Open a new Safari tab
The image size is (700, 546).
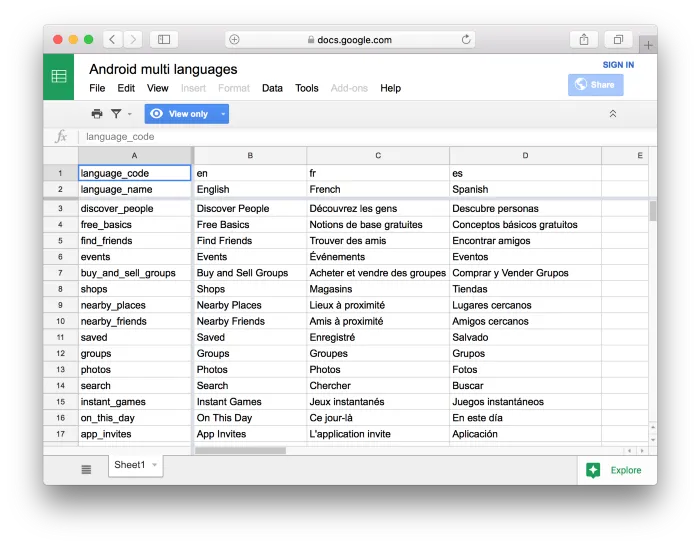[x=648, y=45]
